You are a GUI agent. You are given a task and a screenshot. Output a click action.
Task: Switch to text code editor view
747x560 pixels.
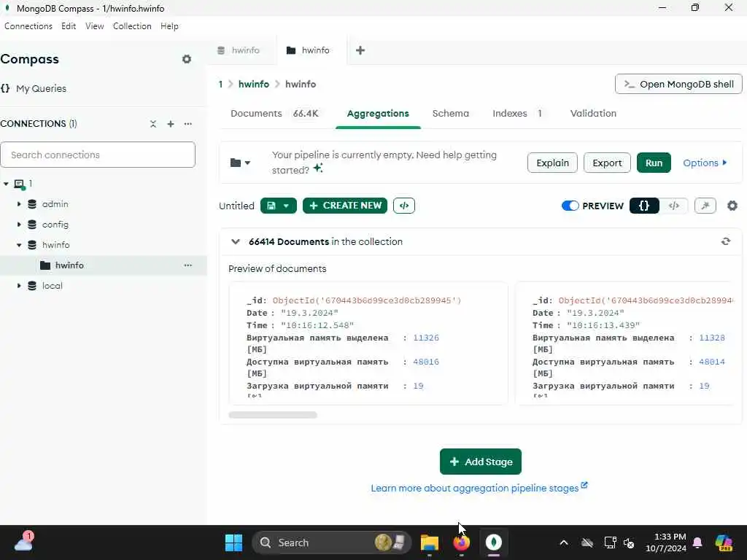tap(673, 206)
